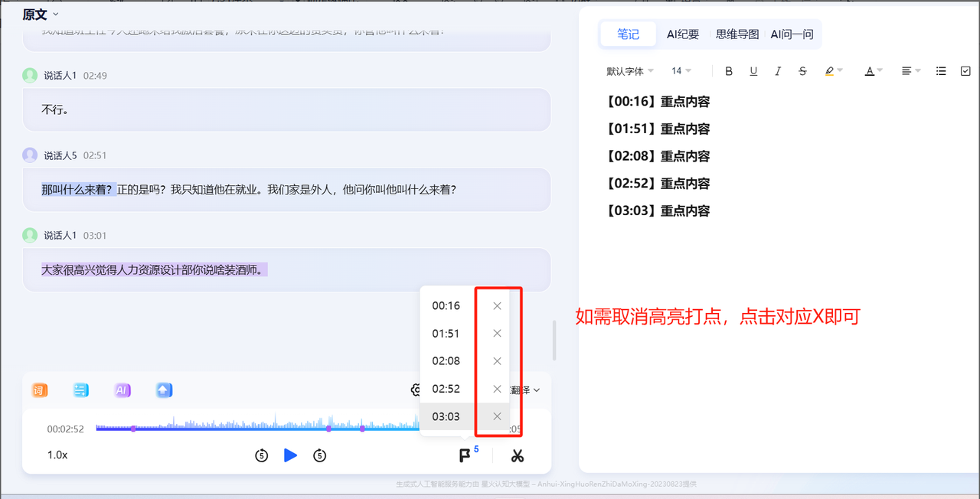Toggle bold text formatting
Screen dimensions: 980x499
(x=729, y=71)
